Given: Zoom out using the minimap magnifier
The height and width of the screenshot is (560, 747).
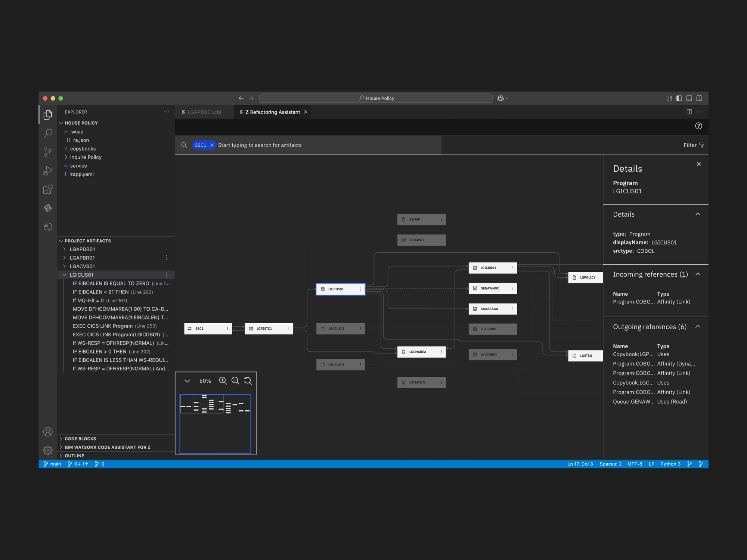Looking at the screenshot, I should [x=235, y=381].
